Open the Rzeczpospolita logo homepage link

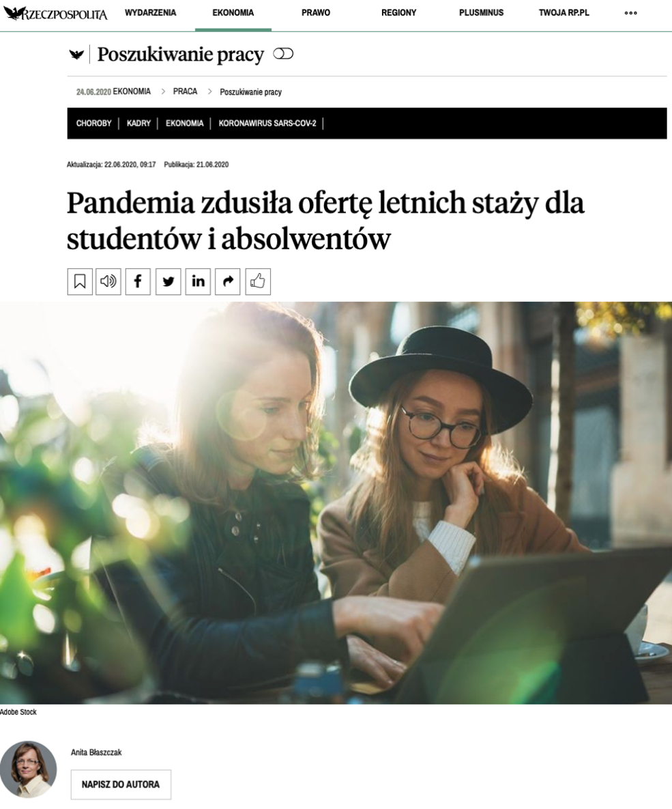pos(56,14)
